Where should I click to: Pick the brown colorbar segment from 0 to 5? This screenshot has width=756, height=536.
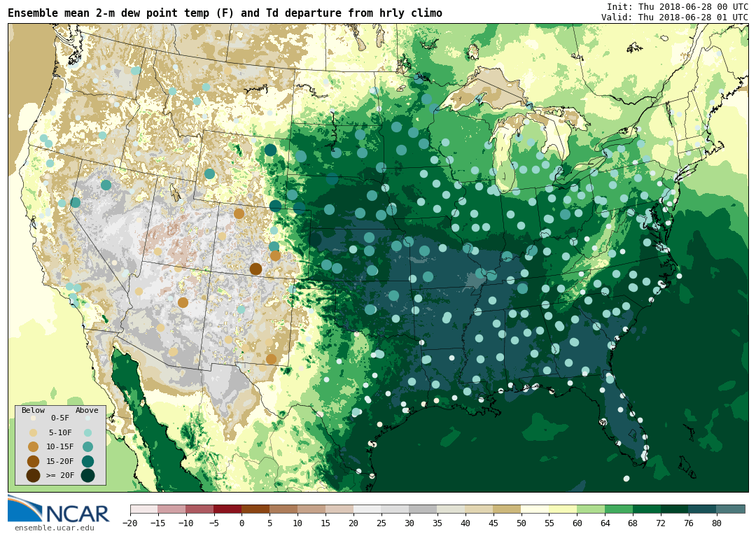(256, 509)
